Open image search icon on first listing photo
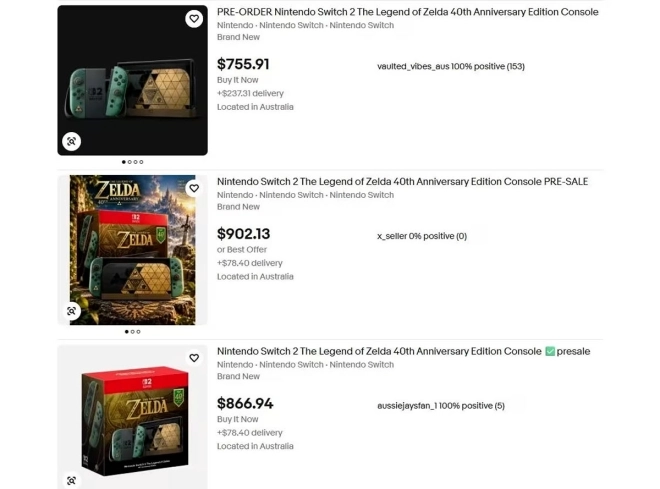The height and width of the screenshot is (489, 660). [x=72, y=141]
